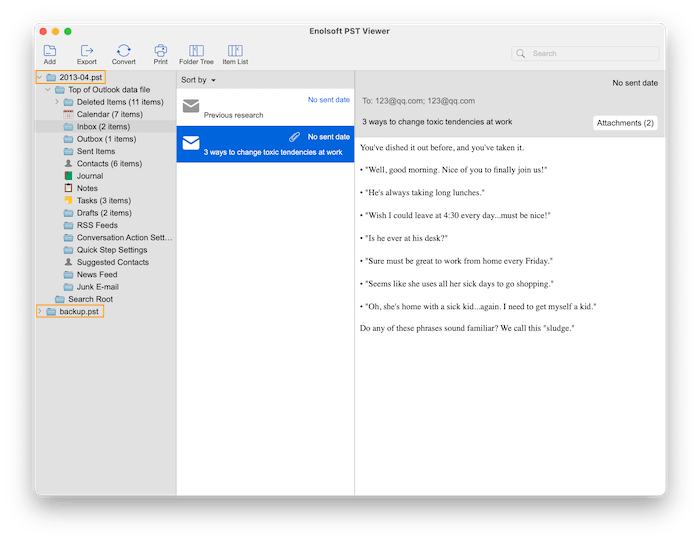Open the Attachments (2) button
Viewport: 700px width, 541px height.
(625, 123)
